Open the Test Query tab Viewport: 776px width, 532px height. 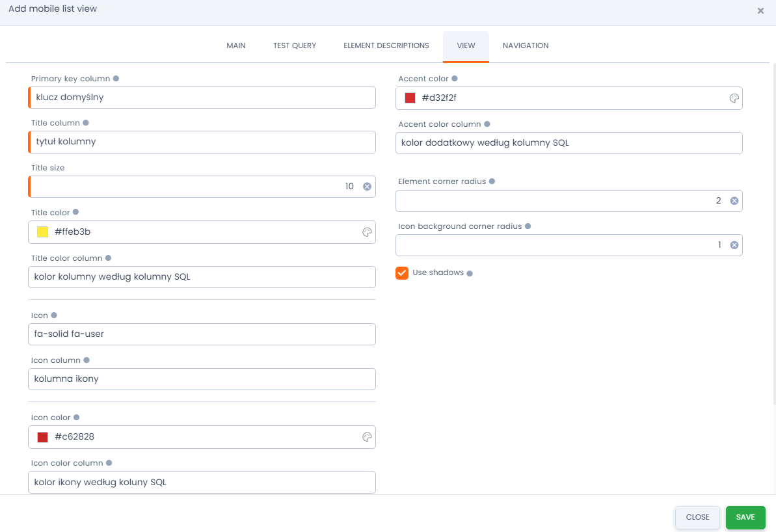point(295,46)
